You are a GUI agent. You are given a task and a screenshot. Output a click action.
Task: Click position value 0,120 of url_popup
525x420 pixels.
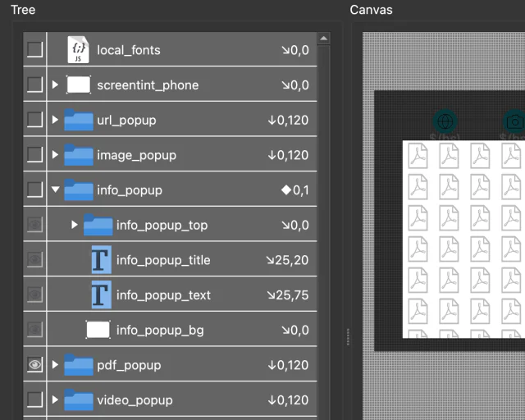coord(288,121)
